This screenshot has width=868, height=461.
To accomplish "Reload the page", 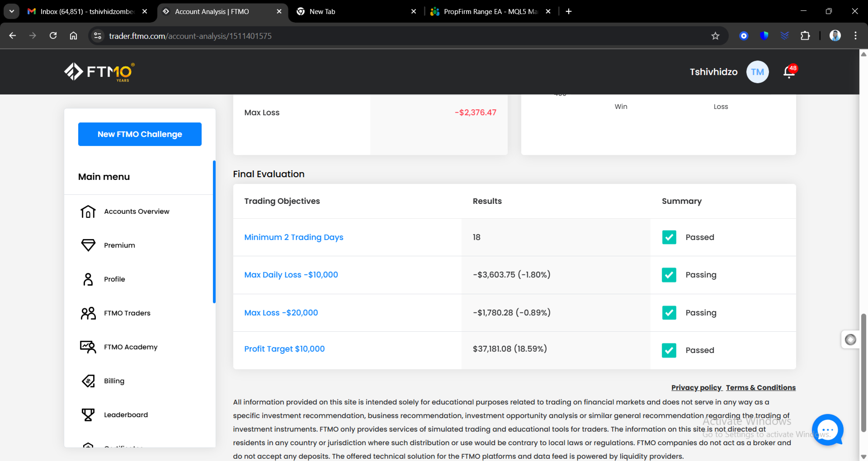I will tap(53, 36).
